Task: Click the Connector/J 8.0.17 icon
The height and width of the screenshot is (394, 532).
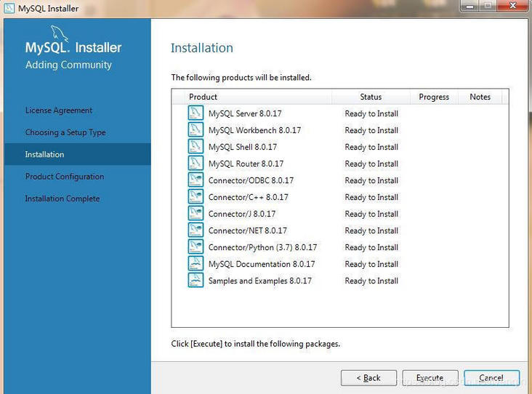Action: (196, 213)
